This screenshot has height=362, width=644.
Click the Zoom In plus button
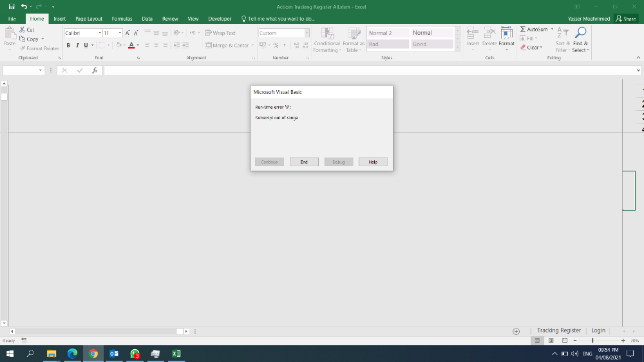pos(623,341)
